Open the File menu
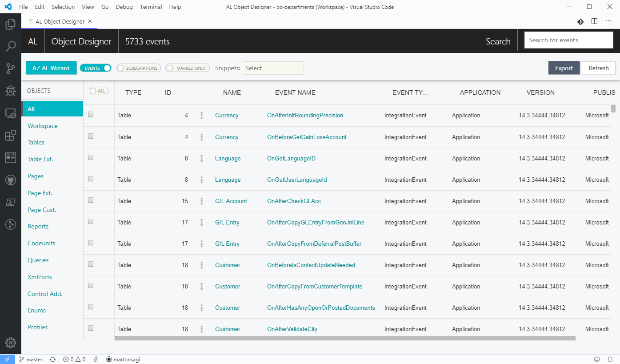The image size is (620, 364). click(x=24, y=7)
